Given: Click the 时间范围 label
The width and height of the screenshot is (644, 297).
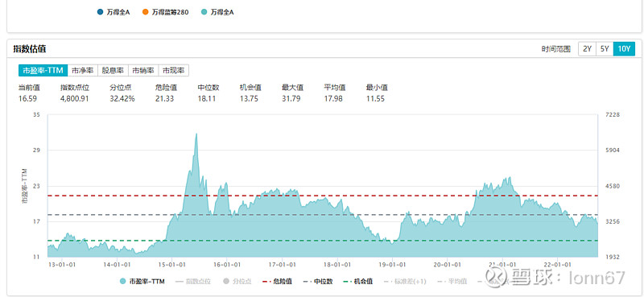Looking at the screenshot, I should point(556,49).
